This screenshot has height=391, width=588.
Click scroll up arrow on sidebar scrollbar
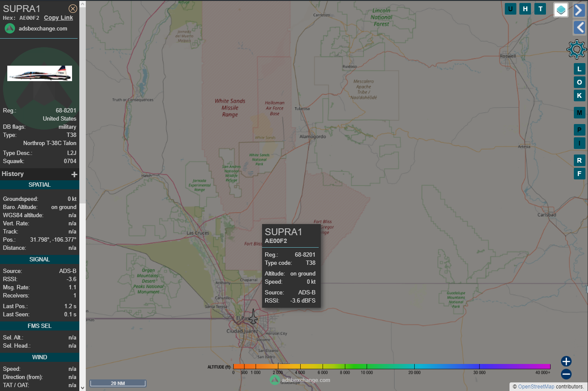82,4
